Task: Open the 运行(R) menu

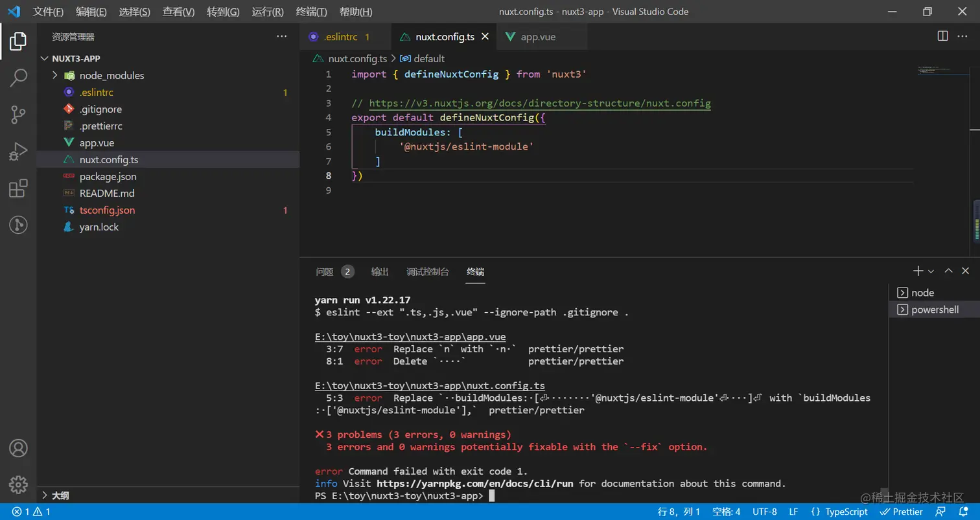Action: pos(268,12)
